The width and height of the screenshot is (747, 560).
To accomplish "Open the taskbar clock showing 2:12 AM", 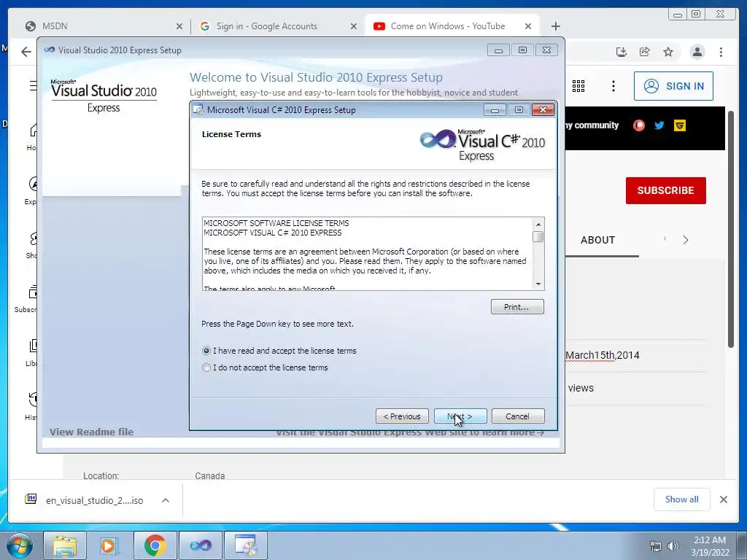I will (710, 546).
